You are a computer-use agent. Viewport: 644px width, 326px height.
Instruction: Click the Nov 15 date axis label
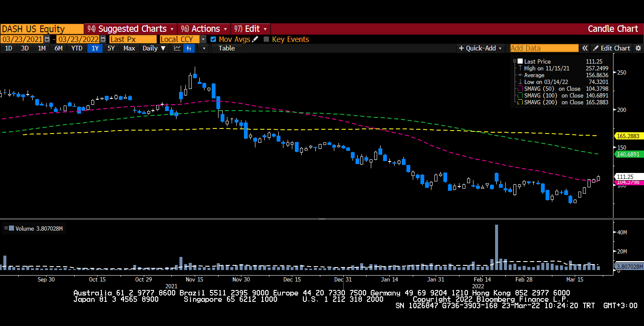194,279
